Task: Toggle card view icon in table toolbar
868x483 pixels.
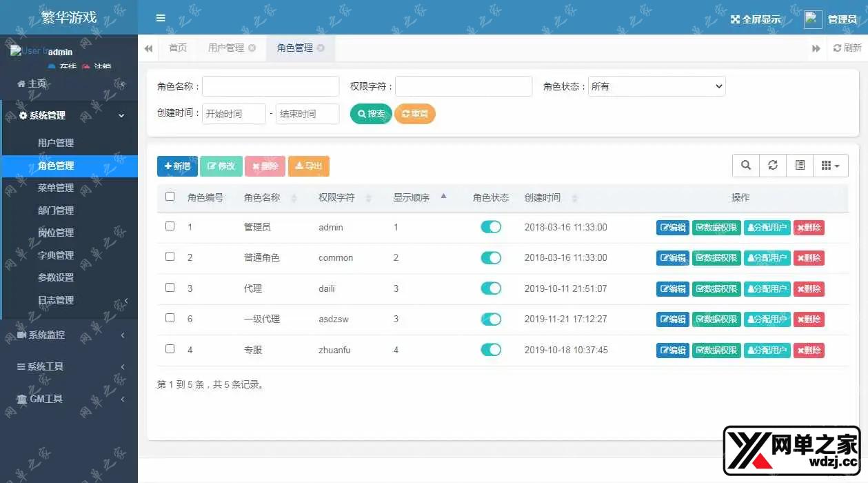Action: (x=800, y=166)
